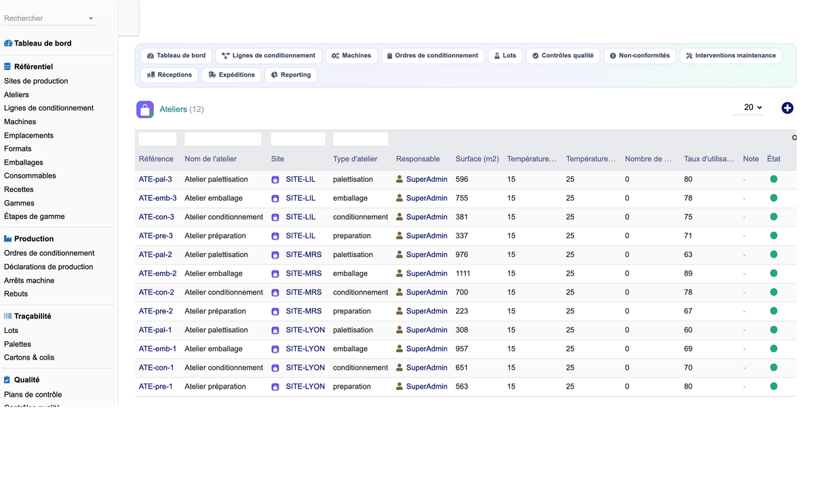Open the SITE-MRS link in the ATE-pal-2 row

click(x=304, y=254)
